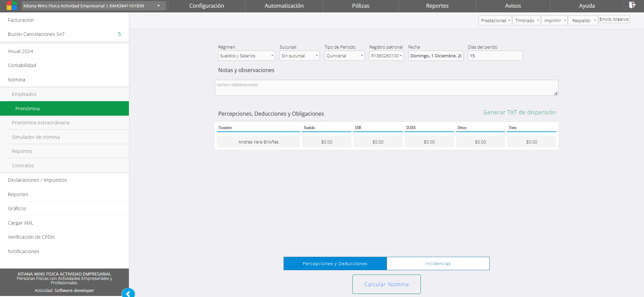Click Generar TXT de dispersión link
The image size is (644, 297).
[519, 112]
